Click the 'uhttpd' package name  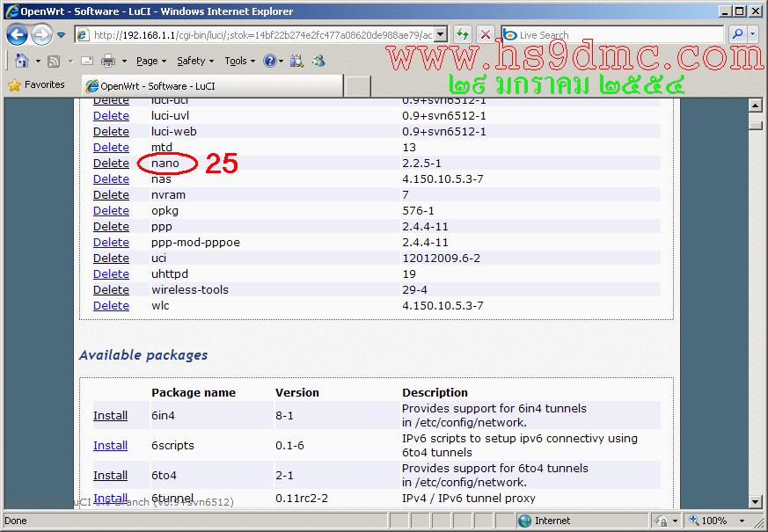(170, 274)
